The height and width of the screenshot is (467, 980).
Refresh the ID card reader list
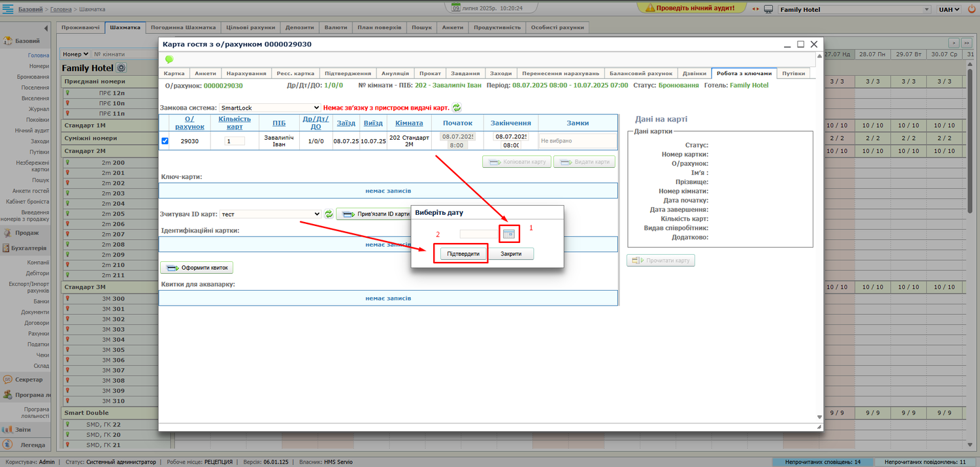coord(329,214)
